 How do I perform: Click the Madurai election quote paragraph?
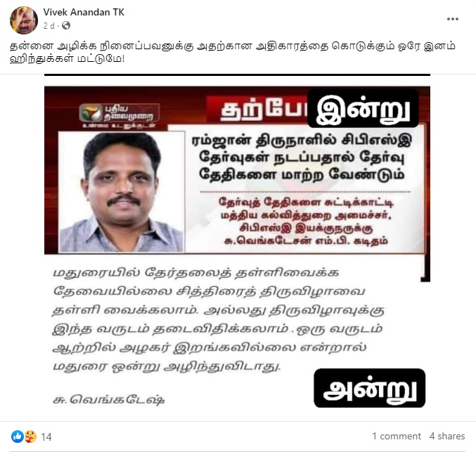click(219, 319)
